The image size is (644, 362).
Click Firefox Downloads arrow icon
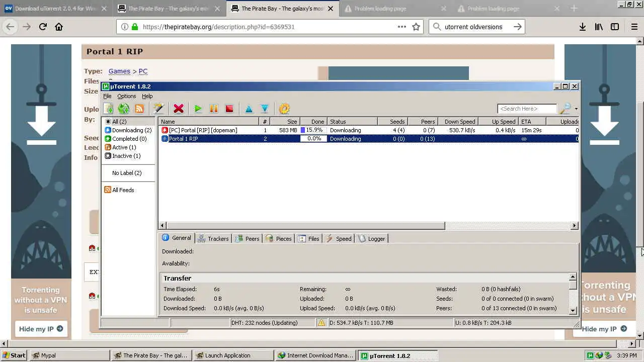[x=583, y=27]
